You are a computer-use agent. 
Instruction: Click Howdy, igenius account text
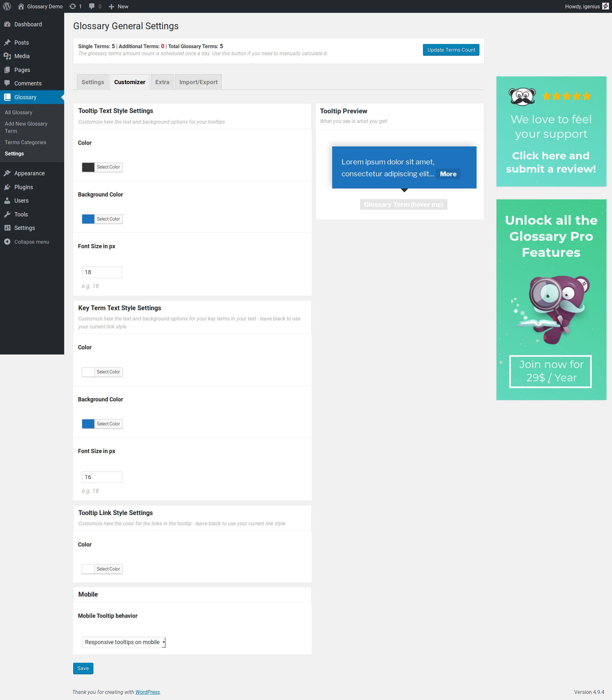[x=582, y=6]
